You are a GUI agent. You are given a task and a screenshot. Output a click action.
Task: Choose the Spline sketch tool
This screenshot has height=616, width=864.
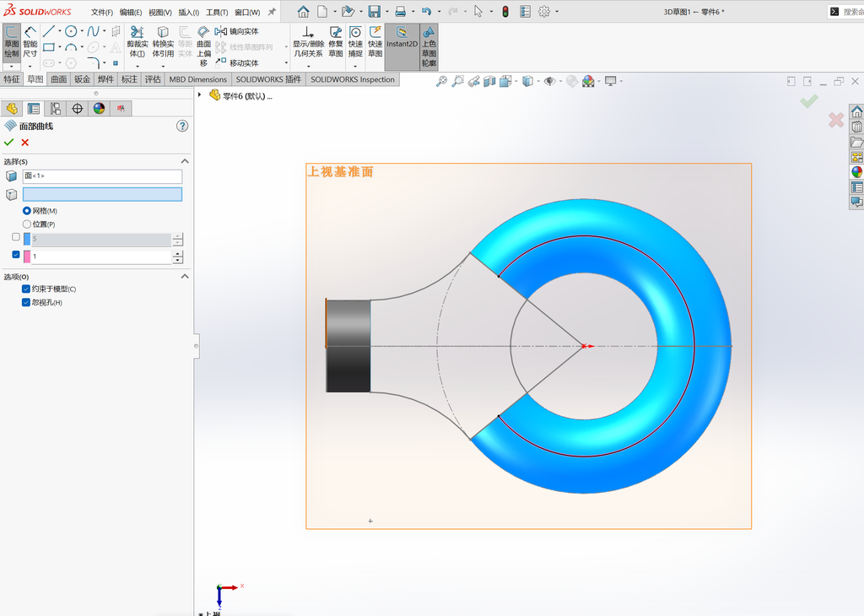[x=93, y=31]
